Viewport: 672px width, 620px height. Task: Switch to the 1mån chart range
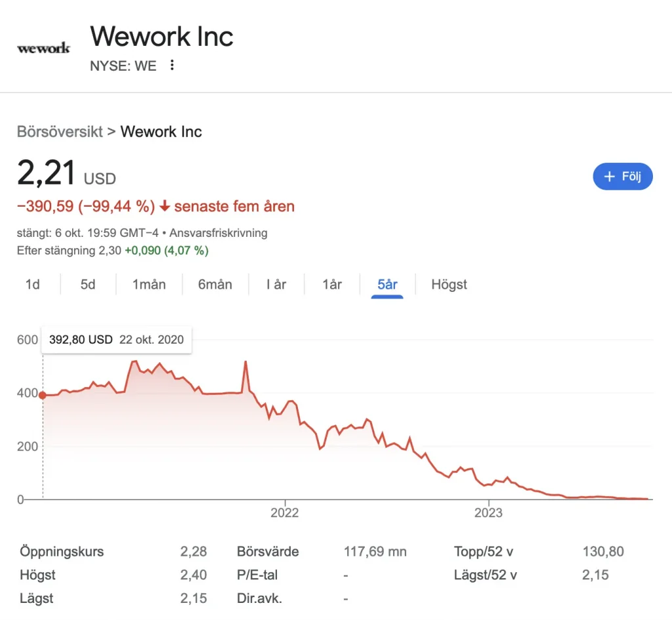149,284
